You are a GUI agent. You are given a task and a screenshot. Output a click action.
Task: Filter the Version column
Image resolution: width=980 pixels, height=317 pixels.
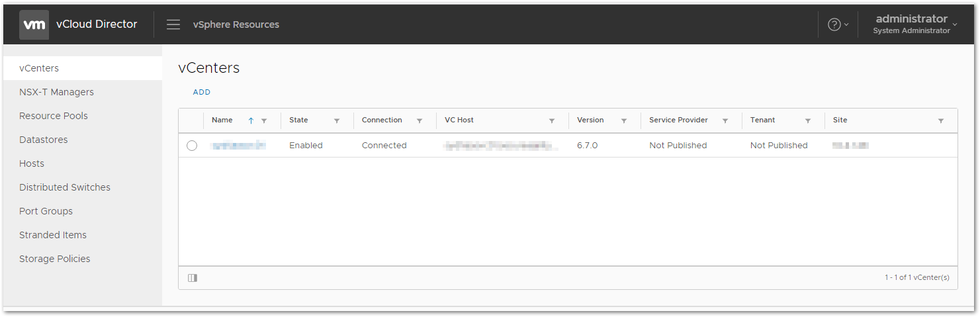624,121
